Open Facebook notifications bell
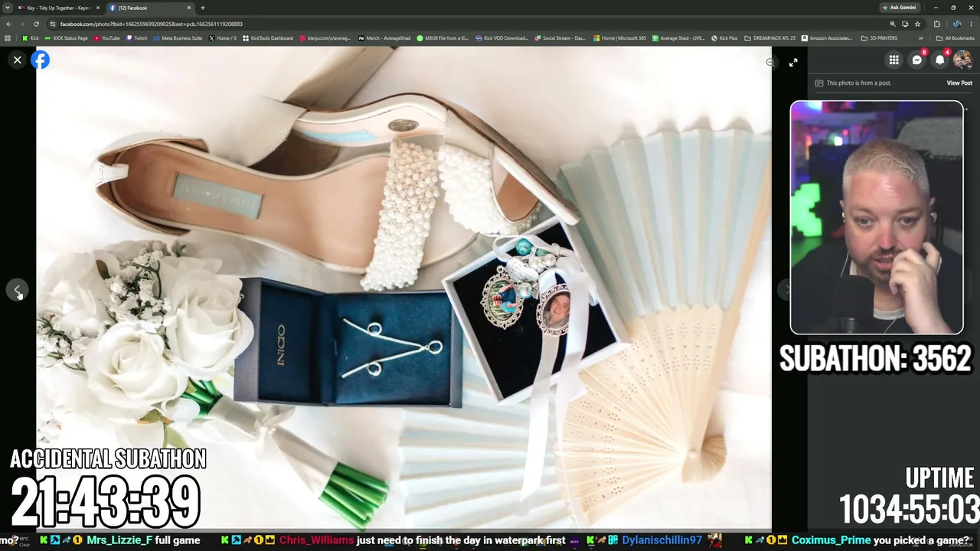Viewport: 980px width, 551px height. [940, 60]
